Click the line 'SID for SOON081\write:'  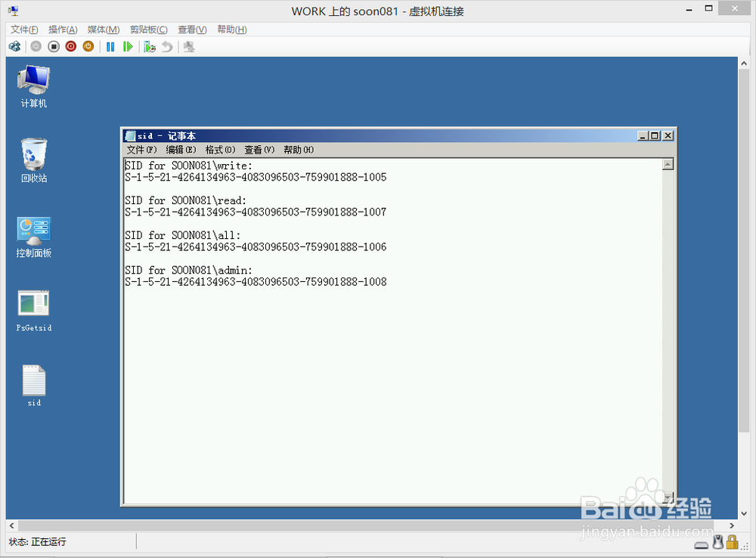[188, 166]
